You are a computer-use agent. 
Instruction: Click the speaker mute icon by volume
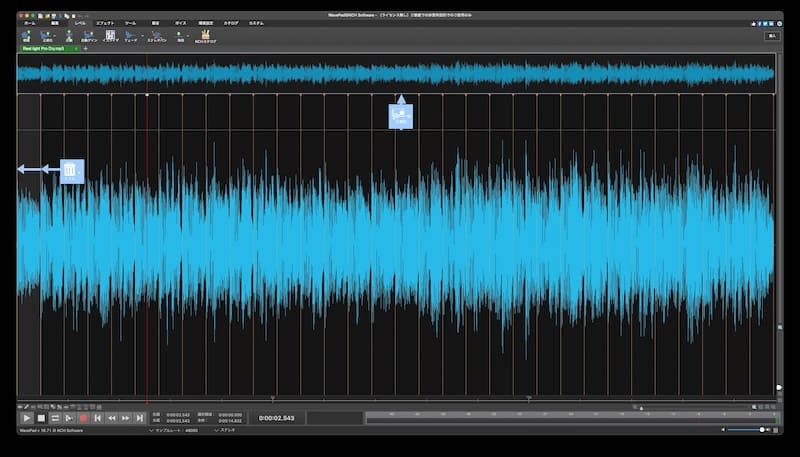click(x=723, y=429)
